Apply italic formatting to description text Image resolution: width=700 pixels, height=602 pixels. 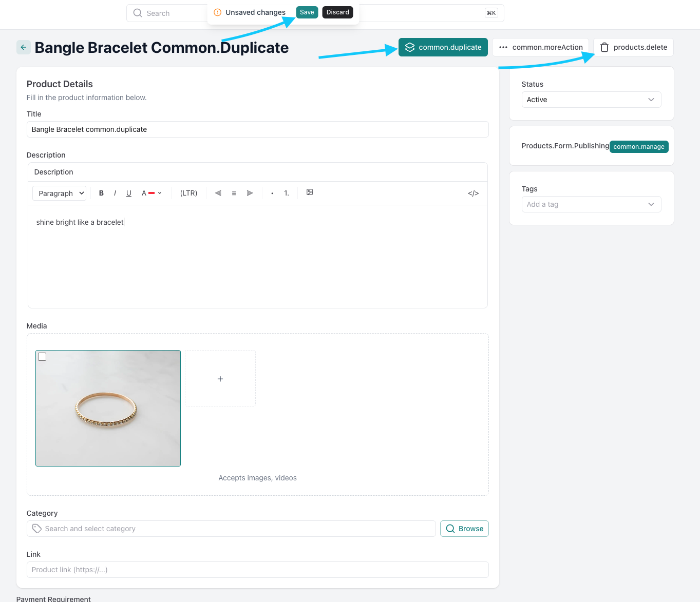click(x=115, y=193)
